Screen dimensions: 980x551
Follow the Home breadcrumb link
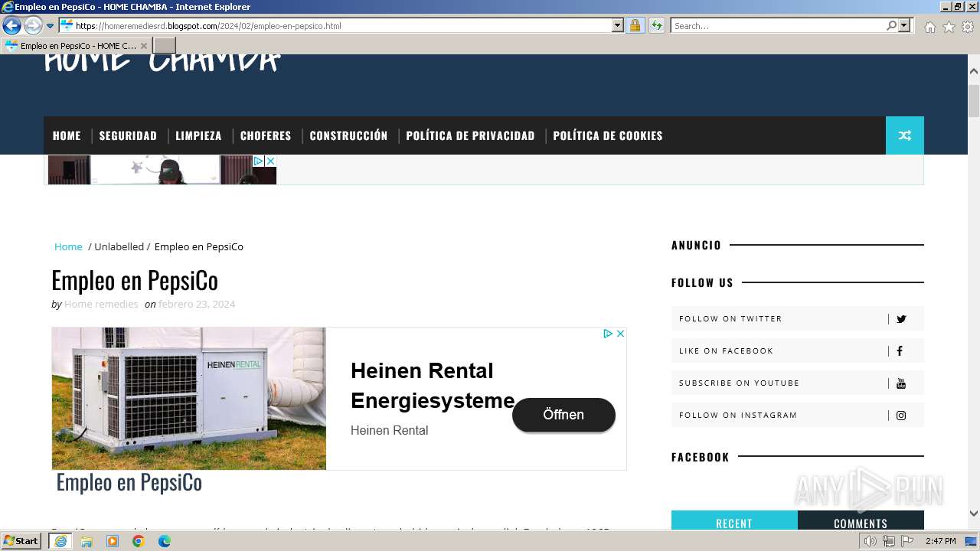tap(68, 246)
